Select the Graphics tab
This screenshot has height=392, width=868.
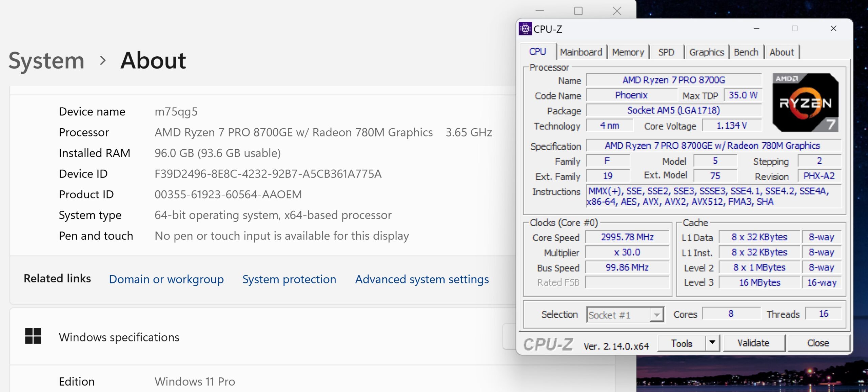click(x=707, y=52)
